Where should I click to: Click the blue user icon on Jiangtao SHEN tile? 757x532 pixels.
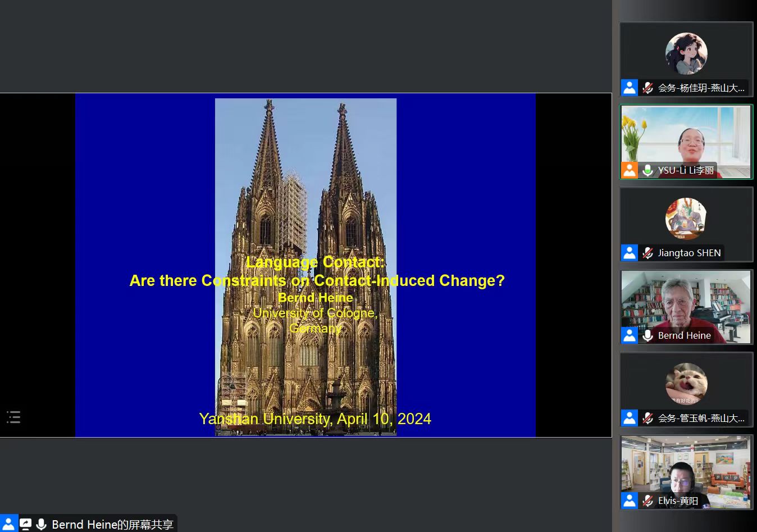click(x=630, y=253)
